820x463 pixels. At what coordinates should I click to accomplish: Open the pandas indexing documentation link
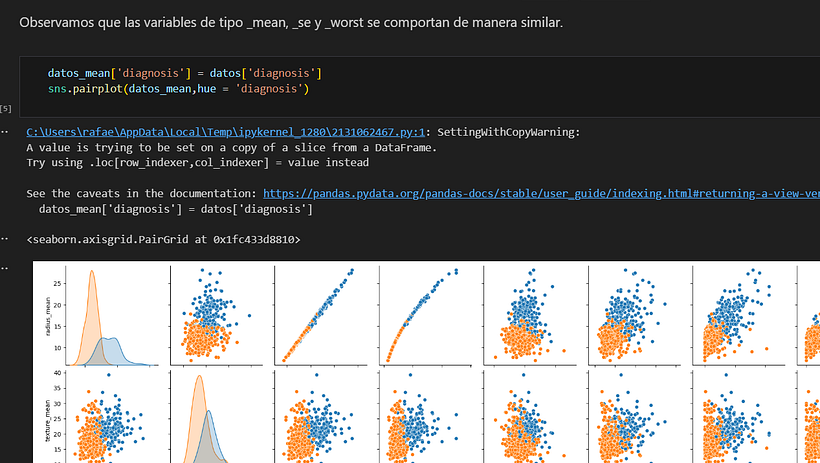(541, 194)
